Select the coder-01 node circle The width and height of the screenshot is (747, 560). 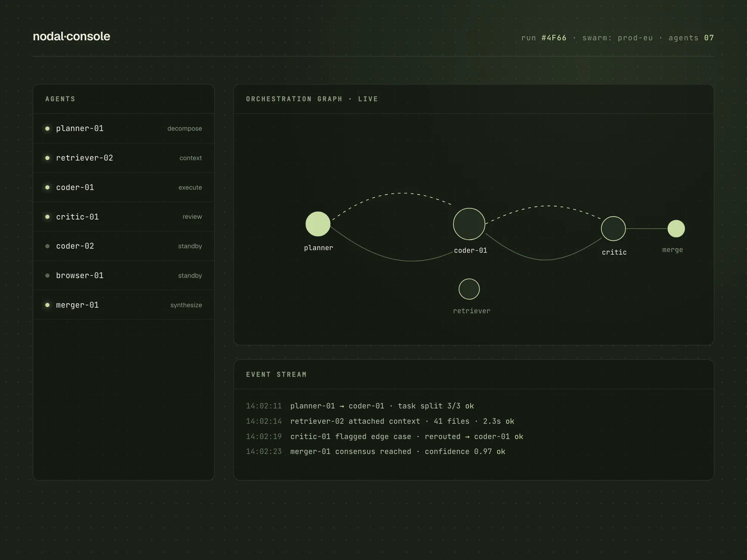(469, 224)
